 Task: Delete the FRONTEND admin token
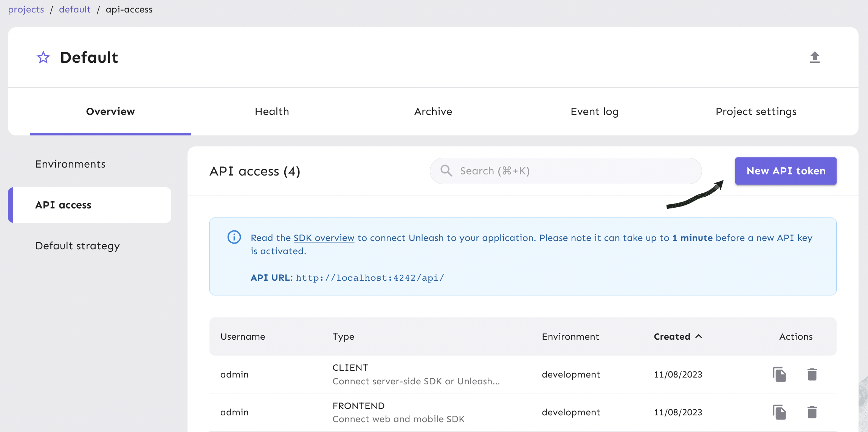tap(812, 412)
